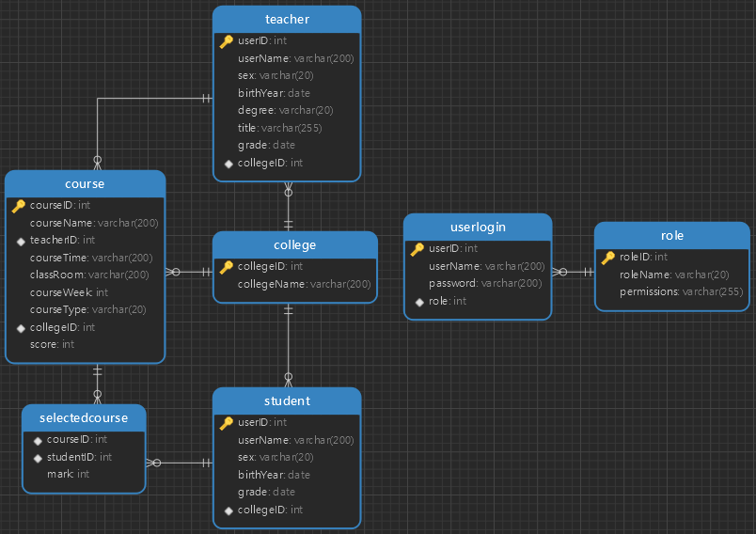This screenshot has width=756, height=534.
Task: Click the teacherID: int field
Action: pyautogui.click(x=62, y=240)
